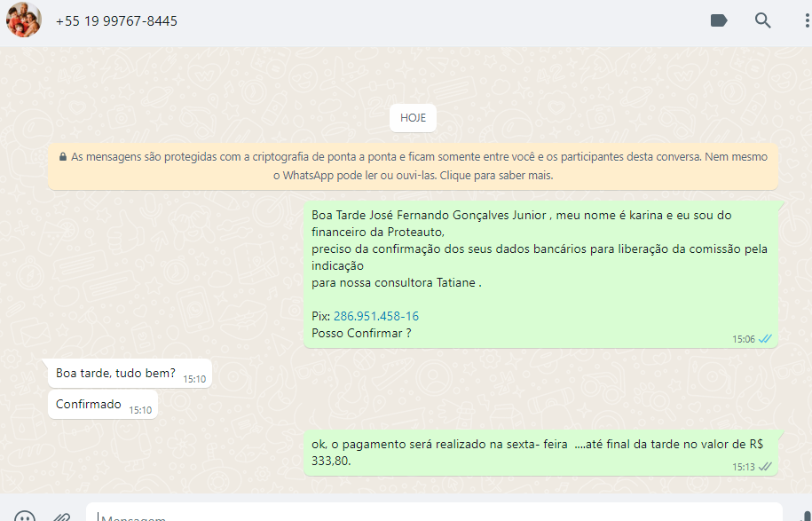
Task: Select the "Boa tarde, tudo bem?" message
Action: coord(115,373)
